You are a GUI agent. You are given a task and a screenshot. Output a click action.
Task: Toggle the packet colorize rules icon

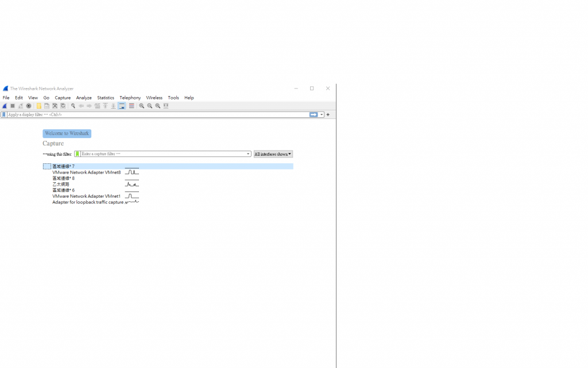(x=131, y=106)
